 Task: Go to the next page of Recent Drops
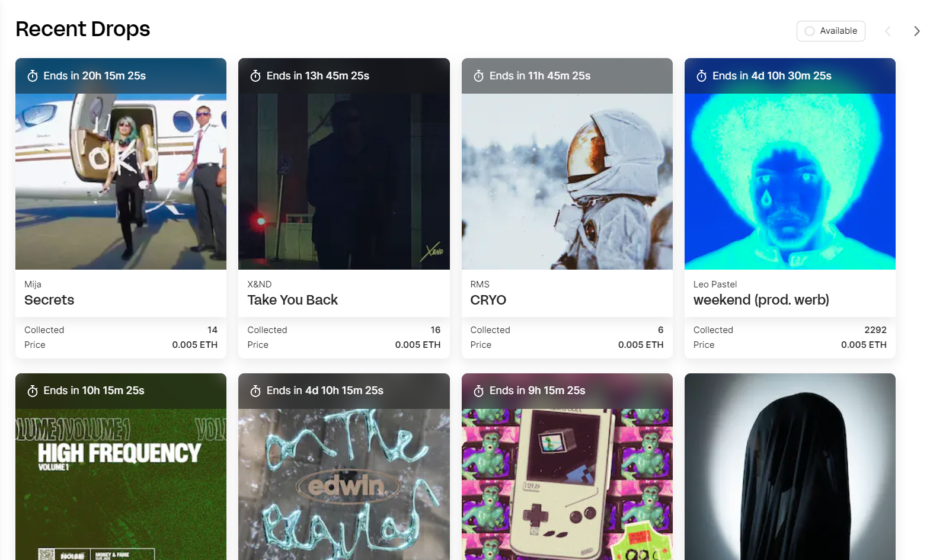[x=917, y=31]
